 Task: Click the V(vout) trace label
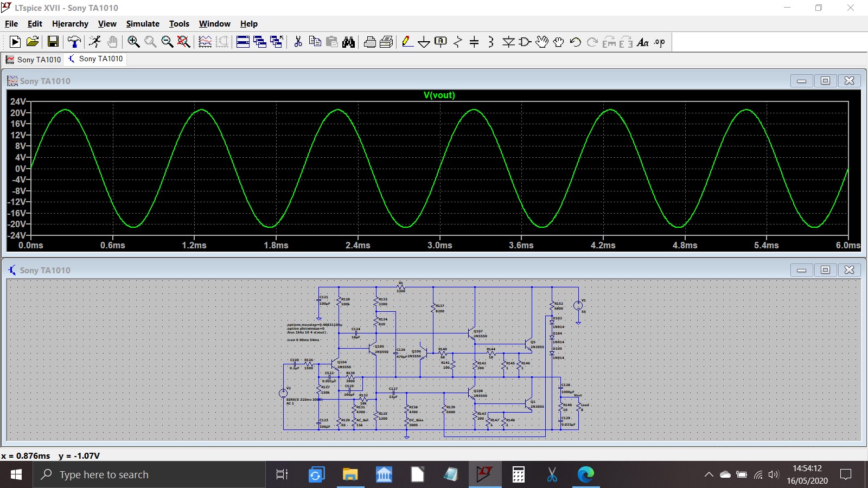coord(439,95)
